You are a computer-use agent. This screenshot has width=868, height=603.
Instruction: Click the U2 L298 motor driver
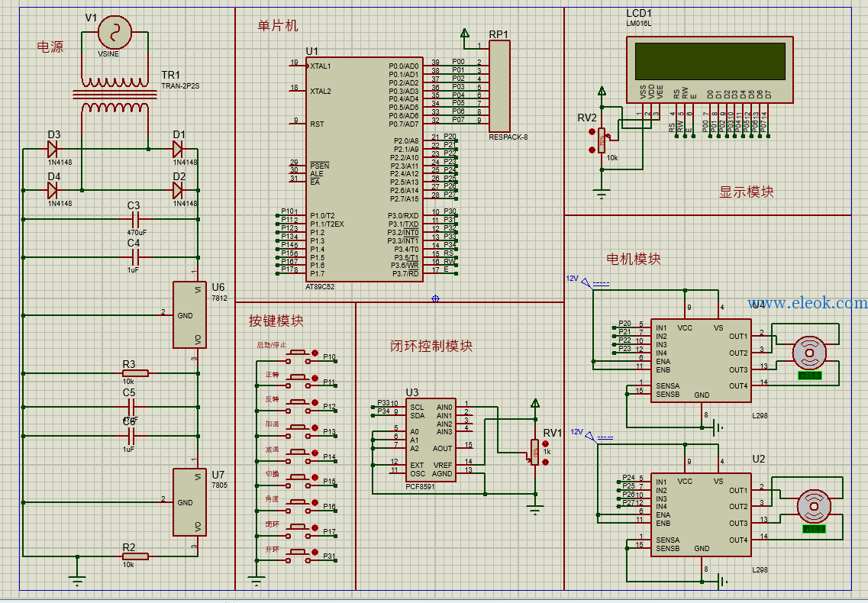(701, 515)
